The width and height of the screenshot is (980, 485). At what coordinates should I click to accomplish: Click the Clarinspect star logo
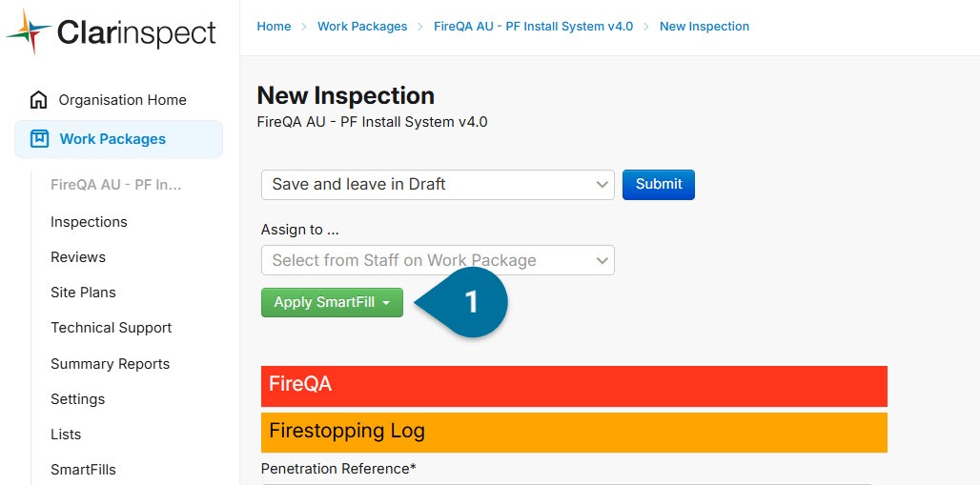28,31
